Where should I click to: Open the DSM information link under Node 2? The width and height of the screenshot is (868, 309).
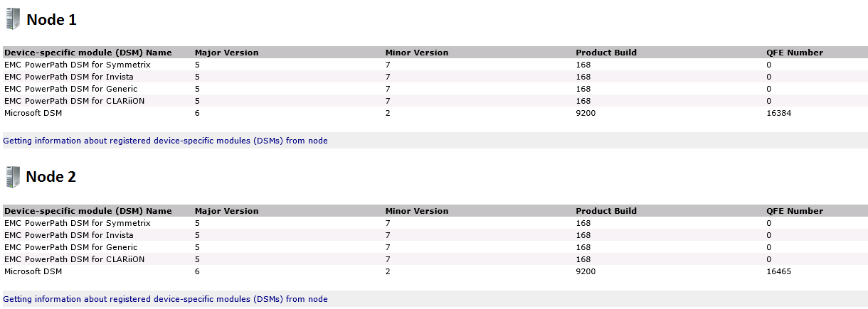165,299
